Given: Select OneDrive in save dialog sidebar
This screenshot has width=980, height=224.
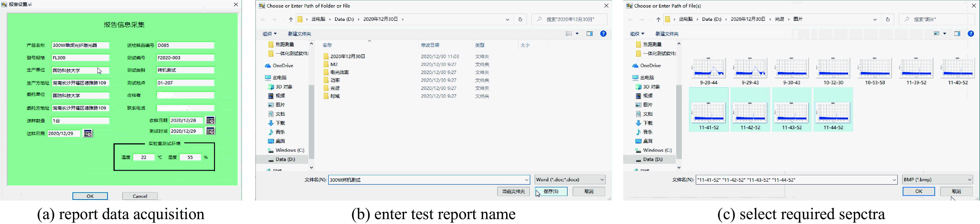Looking at the screenshot, I should (x=283, y=65).
